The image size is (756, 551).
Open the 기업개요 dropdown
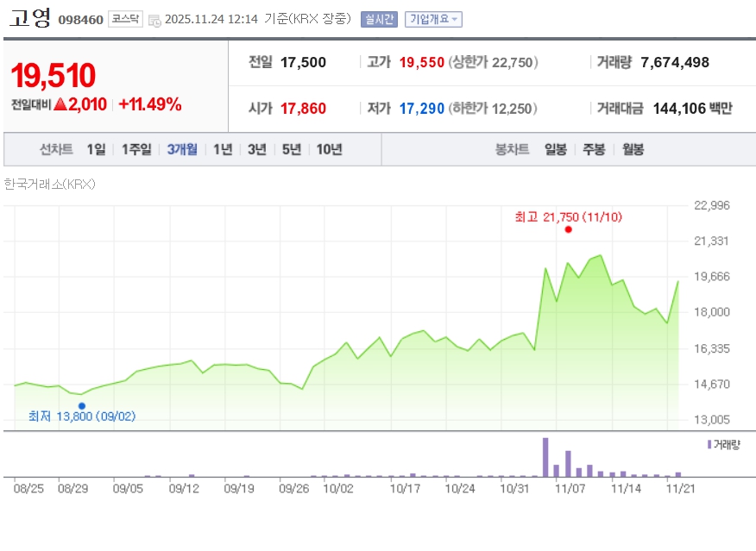[433, 19]
